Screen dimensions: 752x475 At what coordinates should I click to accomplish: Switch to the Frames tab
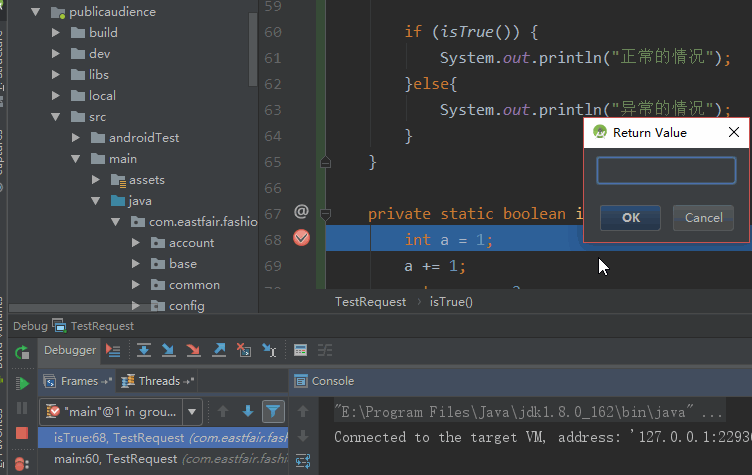[x=77, y=381]
